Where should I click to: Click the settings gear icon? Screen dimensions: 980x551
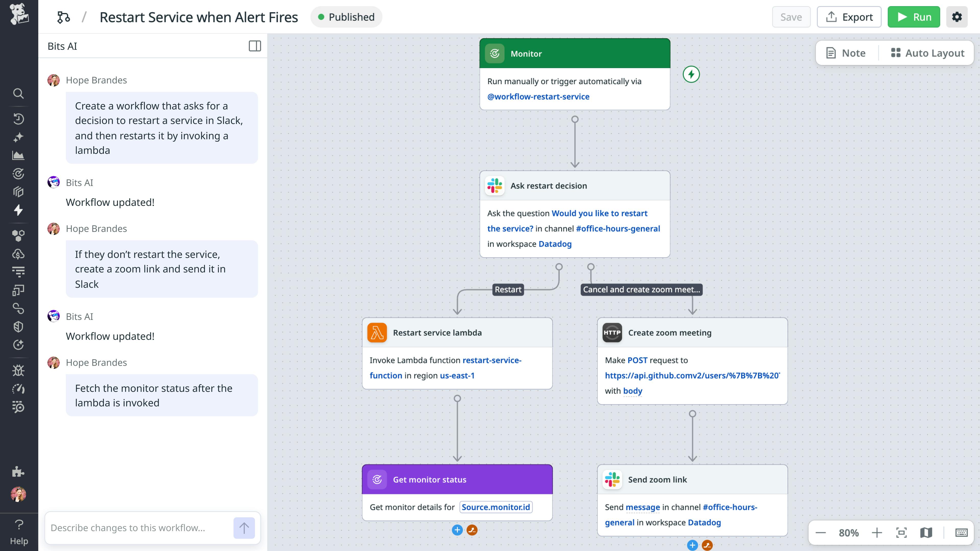(x=957, y=17)
